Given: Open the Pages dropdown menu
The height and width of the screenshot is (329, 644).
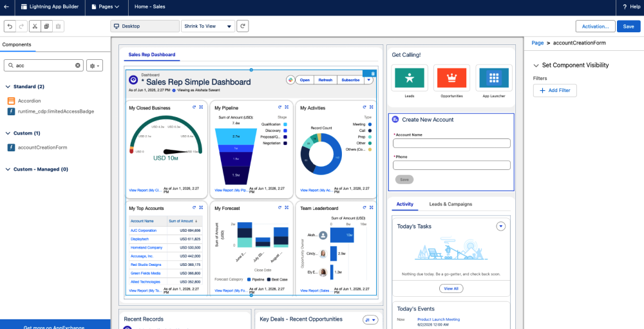Looking at the screenshot, I should (x=106, y=7).
